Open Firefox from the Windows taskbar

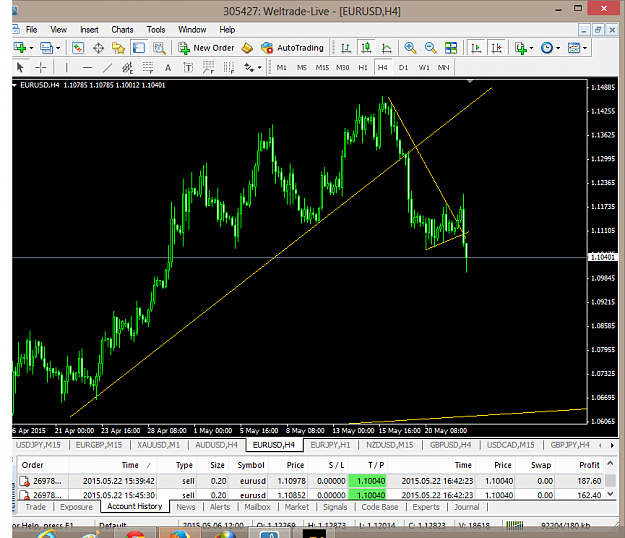(179, 534)
